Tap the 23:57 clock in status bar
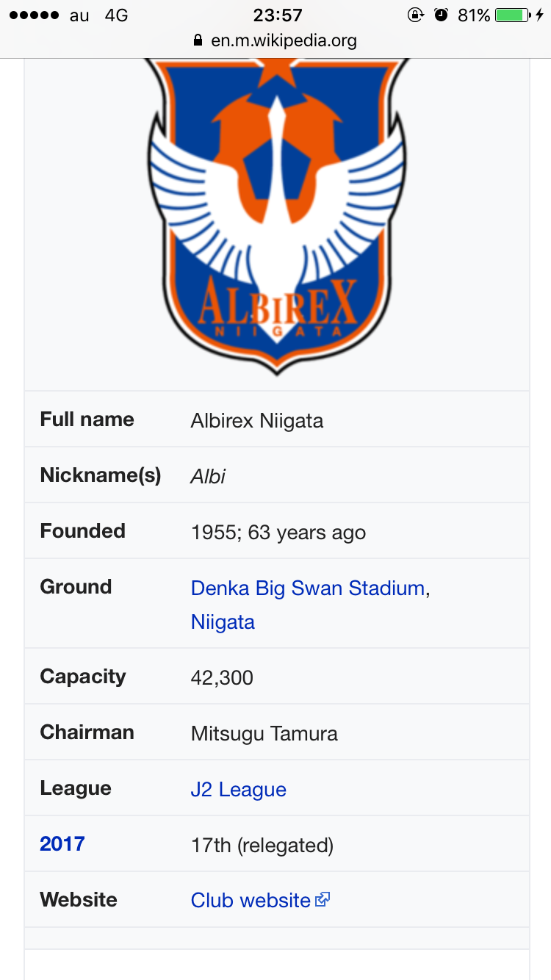The height and width of the screenshot is (980, 551). click(277, 15)
